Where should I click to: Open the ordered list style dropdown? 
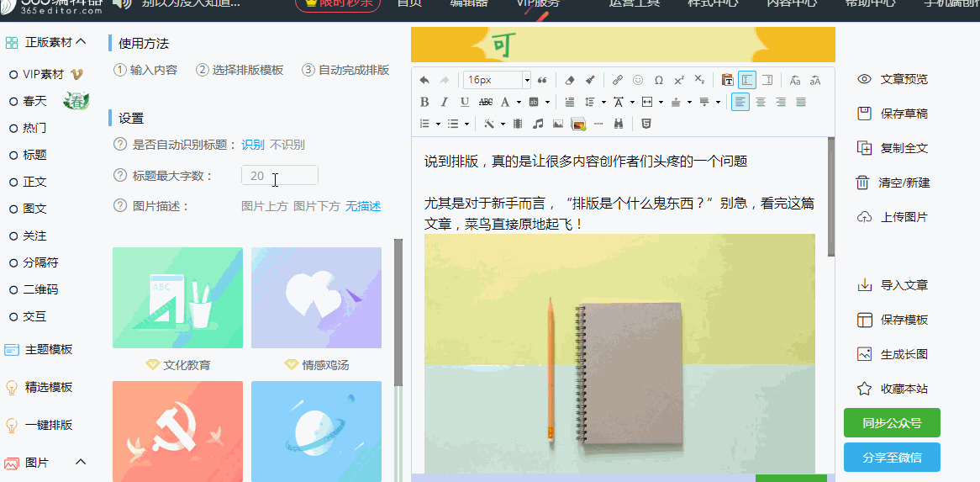pos(438,124)
